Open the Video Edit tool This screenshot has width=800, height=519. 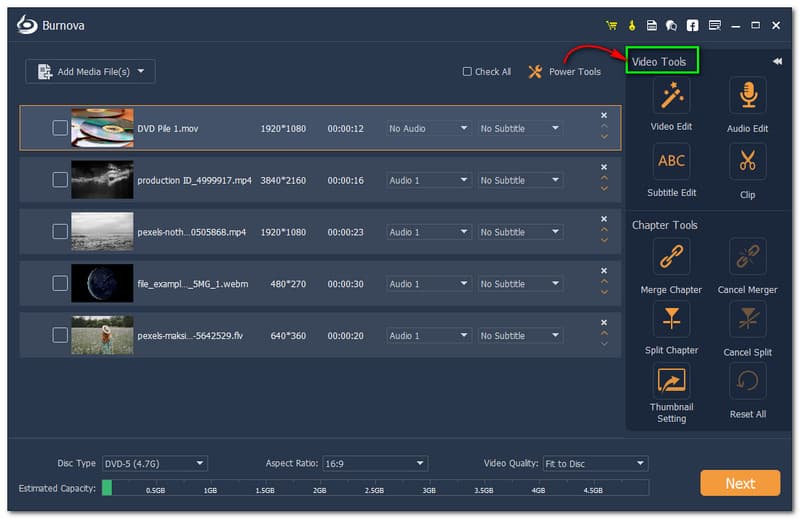click(x=671, y=96)
